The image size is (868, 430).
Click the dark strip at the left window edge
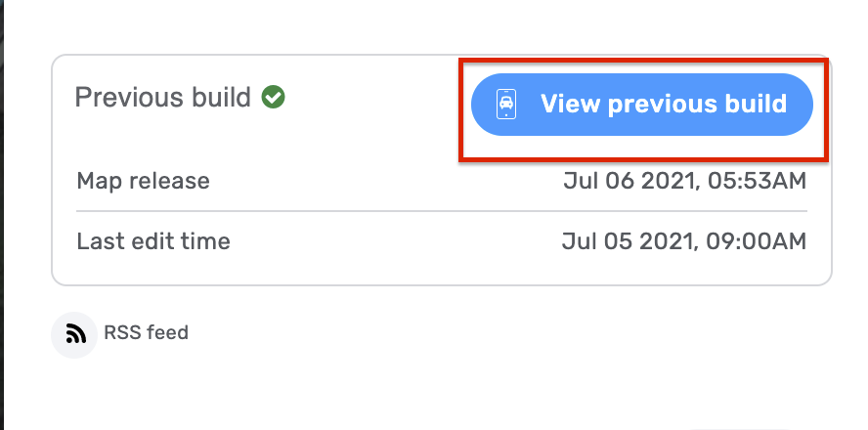click(x=3, y=215)
